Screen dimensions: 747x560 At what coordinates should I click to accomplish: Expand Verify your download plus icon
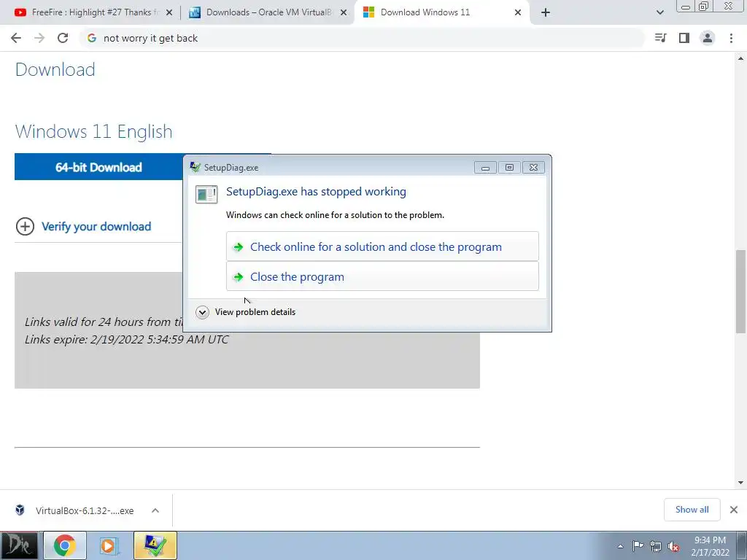tap(26, 226)
